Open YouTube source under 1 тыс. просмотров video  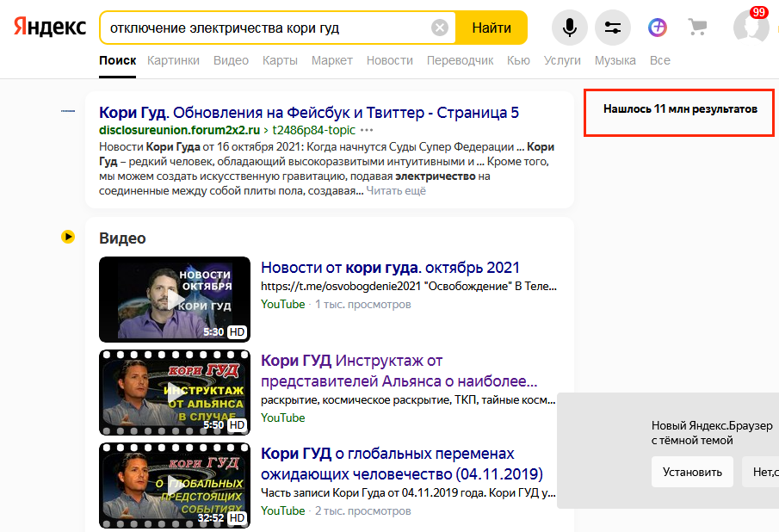(x=282, y=304)
